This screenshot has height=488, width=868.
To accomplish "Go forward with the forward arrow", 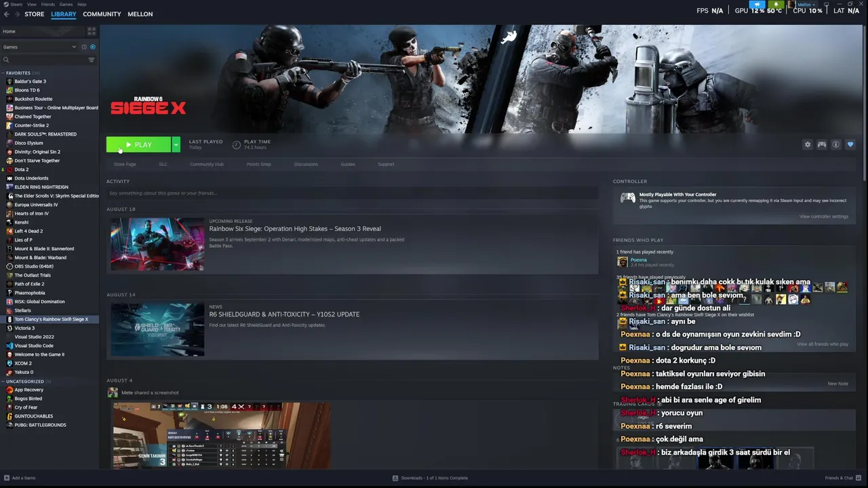I will (x=16, y=14).
